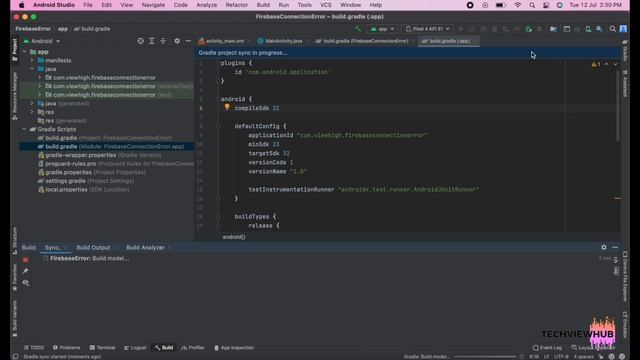Open the Refactor menu

pyautogui.click(x=237, y=5)
